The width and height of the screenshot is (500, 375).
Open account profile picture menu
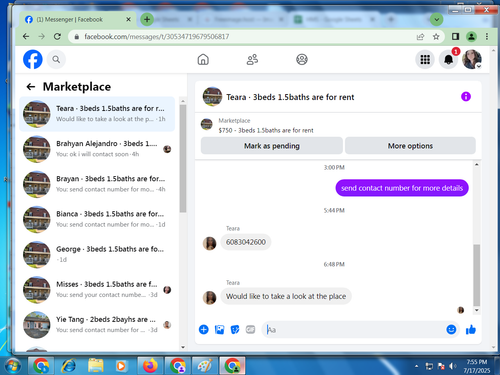pos(472,60)
